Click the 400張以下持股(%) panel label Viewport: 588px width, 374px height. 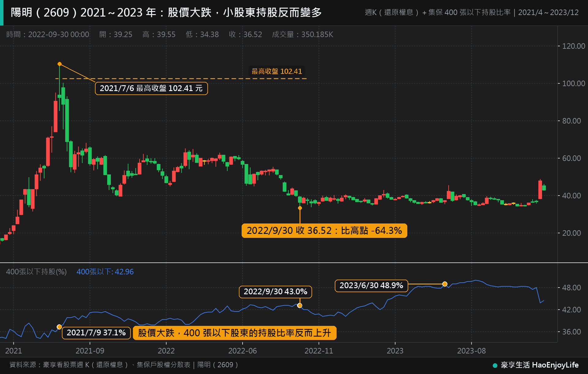click(x=36, y=272)
